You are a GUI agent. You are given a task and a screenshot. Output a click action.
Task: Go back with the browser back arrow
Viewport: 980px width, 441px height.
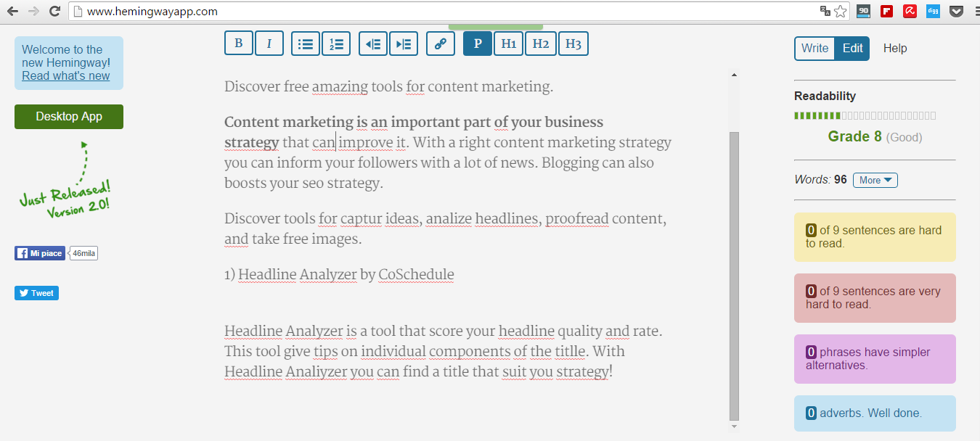(12, 11)
